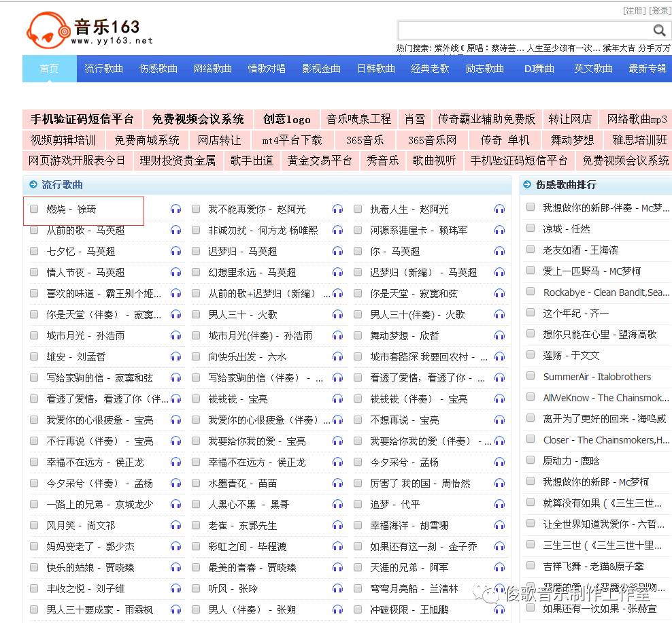Play 你 - 马英超 headphone icon
Screen dimensions: 672x623
point(500,251)
